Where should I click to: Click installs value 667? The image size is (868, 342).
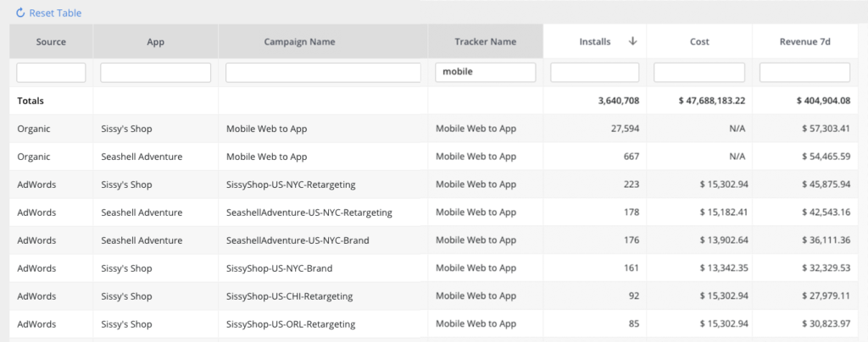[632, 157]
